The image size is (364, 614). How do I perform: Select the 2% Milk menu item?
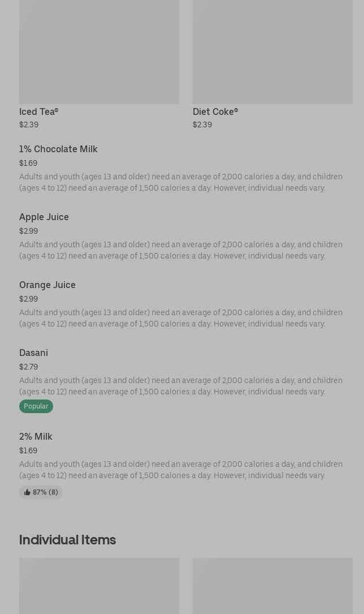pyautogui.click(x=36, y=437)
